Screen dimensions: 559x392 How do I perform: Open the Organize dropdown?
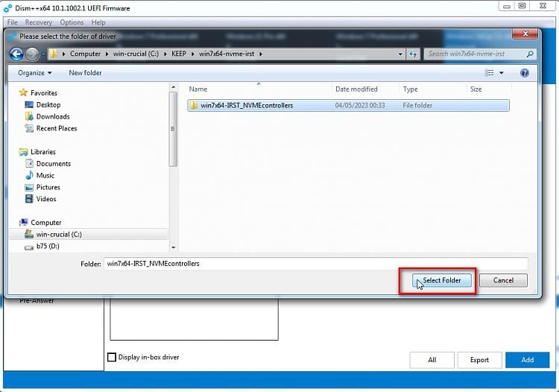[x=34, y=73]
